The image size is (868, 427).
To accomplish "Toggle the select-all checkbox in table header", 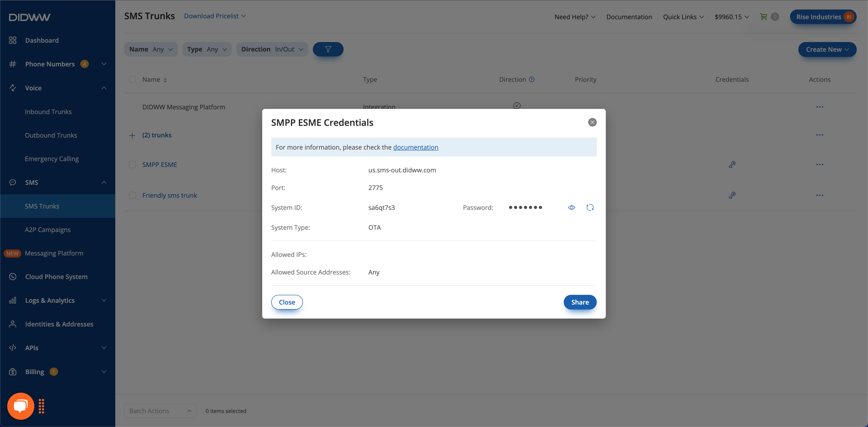I will point(132,80).
